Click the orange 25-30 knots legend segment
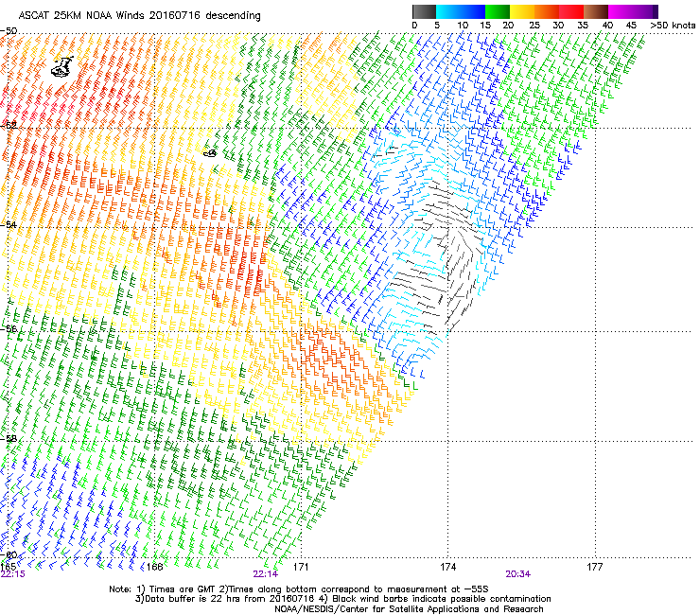 click(x=547, y=11)
